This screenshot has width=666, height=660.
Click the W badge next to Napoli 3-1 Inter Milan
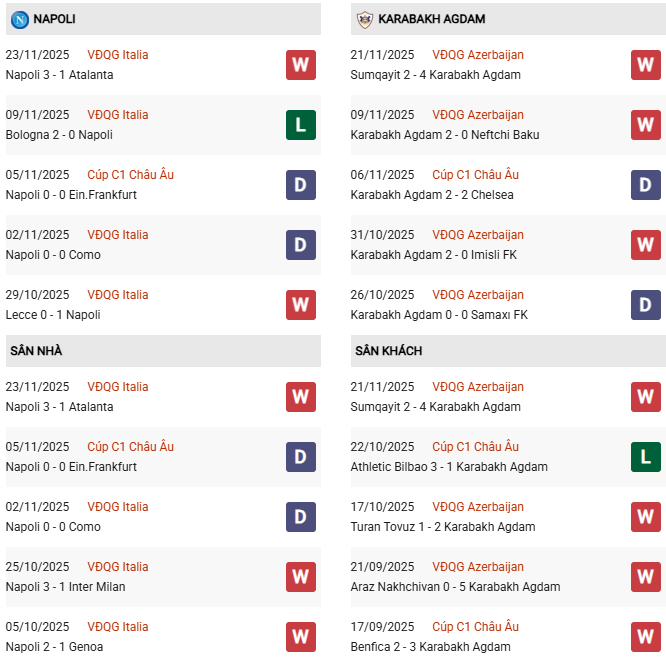point(301,577)
